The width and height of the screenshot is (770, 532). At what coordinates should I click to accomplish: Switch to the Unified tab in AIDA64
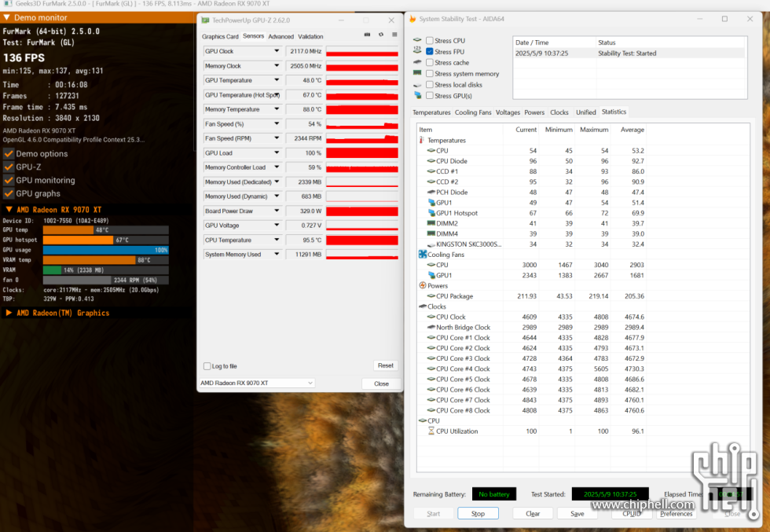point(585,112)
